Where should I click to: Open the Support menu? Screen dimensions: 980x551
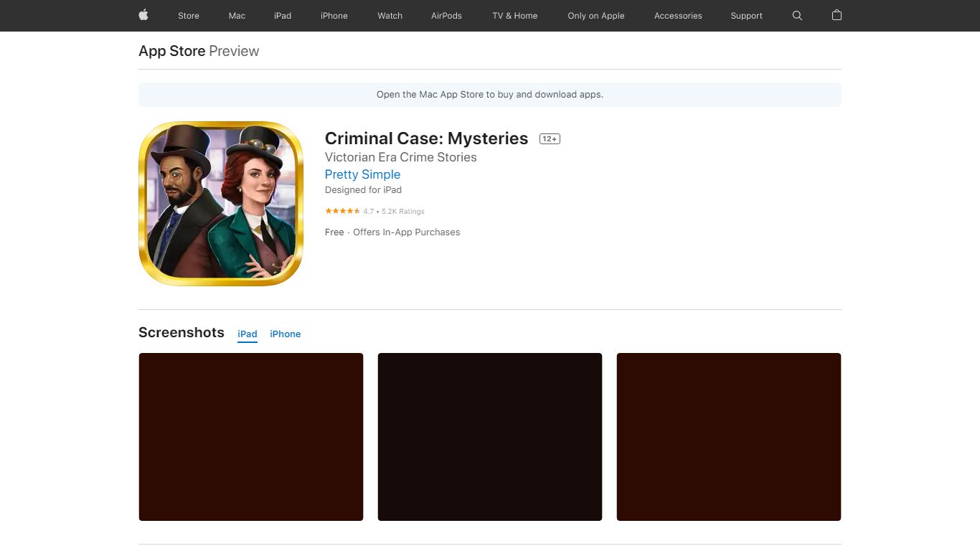pyautogui.click(x=747, y=16)
